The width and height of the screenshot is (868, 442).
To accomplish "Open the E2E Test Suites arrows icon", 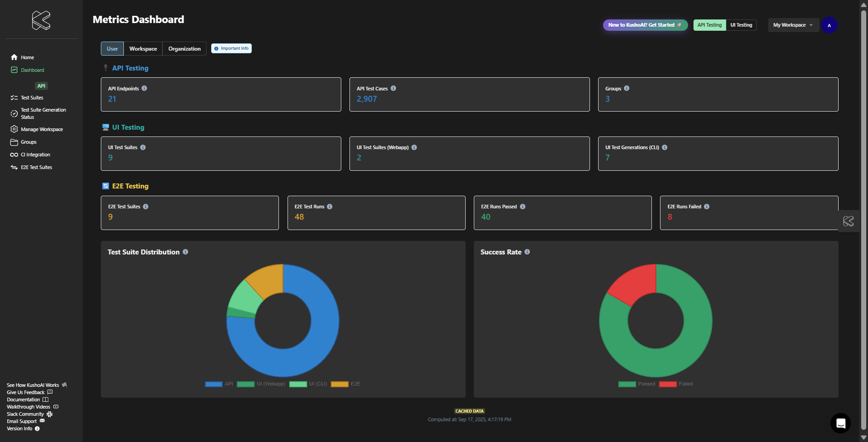I will tap(14, 167).
